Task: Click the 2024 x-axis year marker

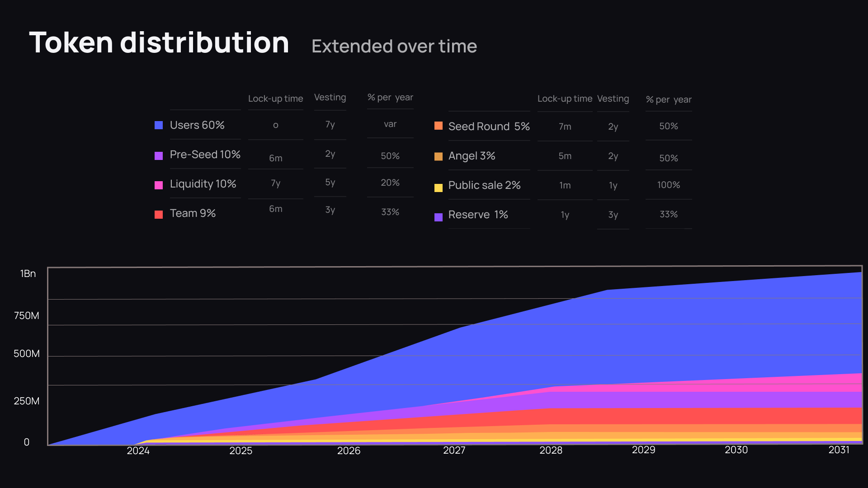Action: [x=138, y=450]
